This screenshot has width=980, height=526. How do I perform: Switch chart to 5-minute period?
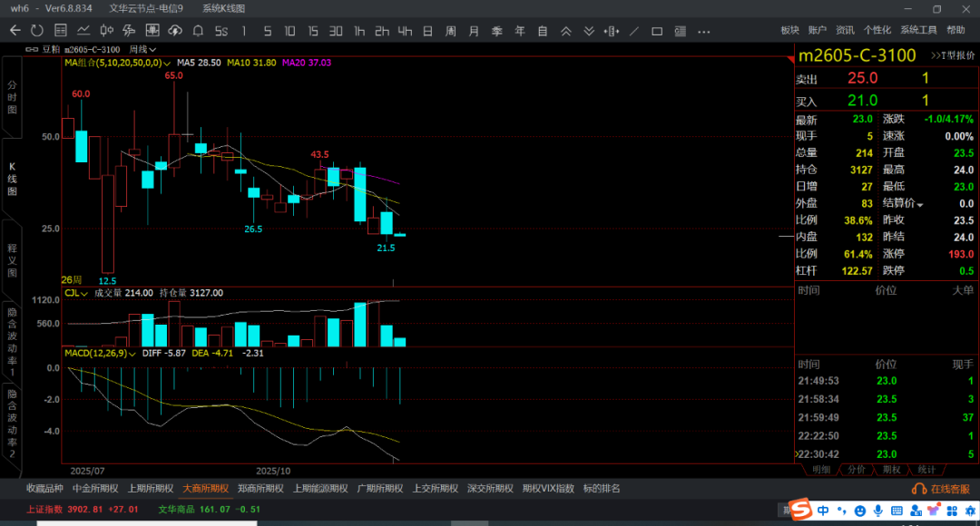click(267, 31)
